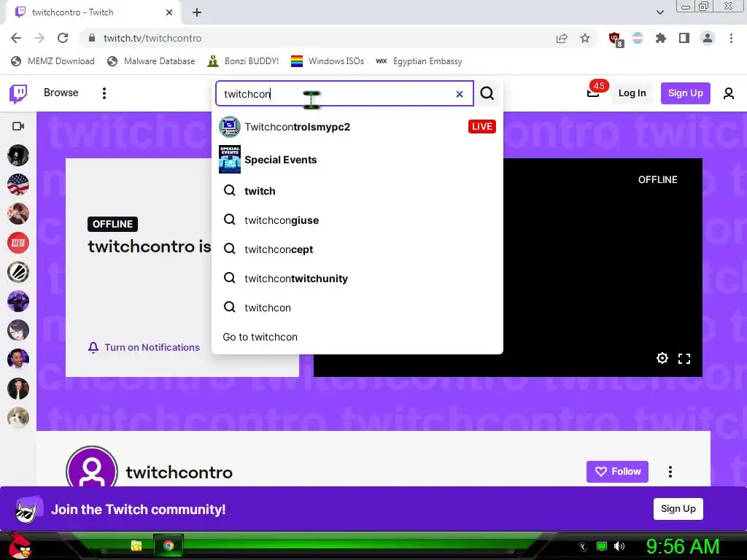
Task: Click the top navigation Sign Up button
Action: click(685, 93)
